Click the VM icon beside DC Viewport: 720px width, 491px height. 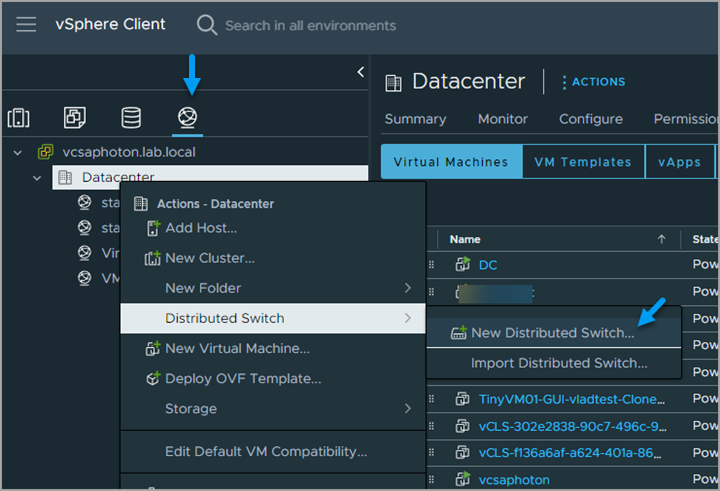462,264
